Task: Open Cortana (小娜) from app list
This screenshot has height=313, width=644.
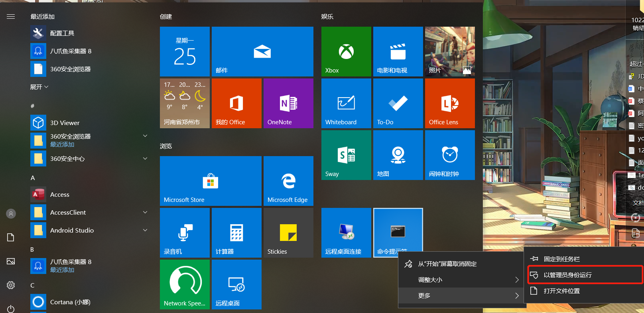Action: [x=90, y=302]
